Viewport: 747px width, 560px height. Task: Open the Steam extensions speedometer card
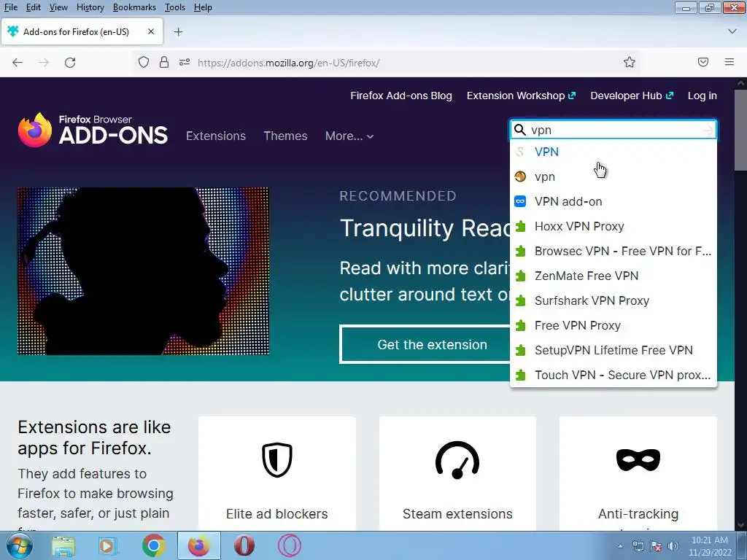pyautogui.click(x=457, y=473)
